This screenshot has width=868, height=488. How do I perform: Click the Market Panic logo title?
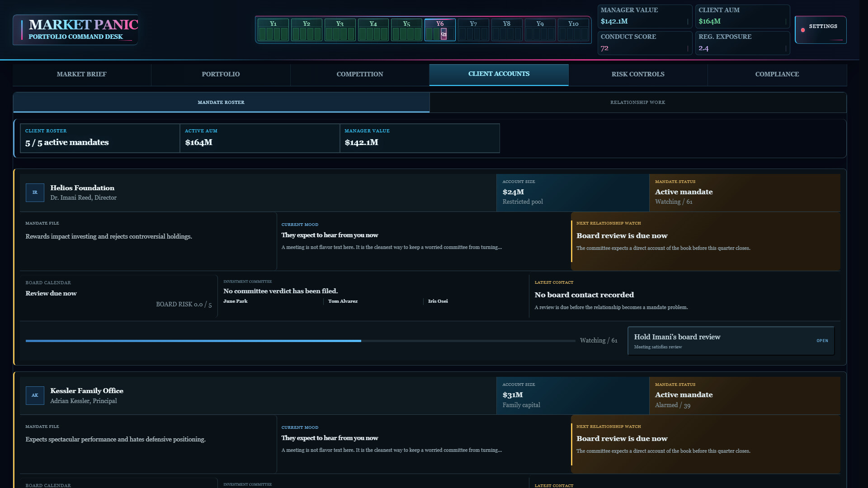84,24
